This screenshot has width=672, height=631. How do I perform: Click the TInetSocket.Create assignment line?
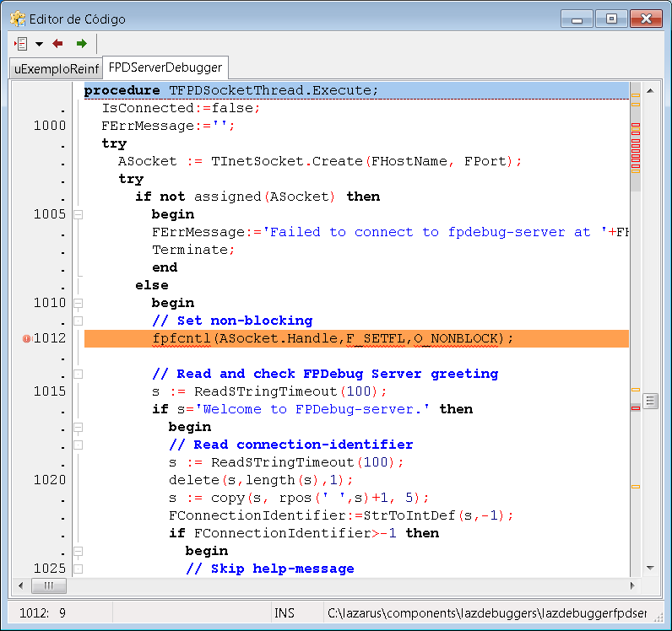[x=320, y=161]
